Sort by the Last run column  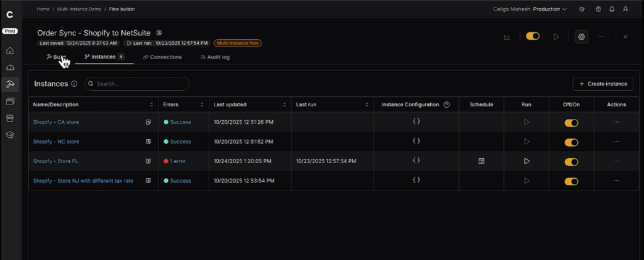367,105
